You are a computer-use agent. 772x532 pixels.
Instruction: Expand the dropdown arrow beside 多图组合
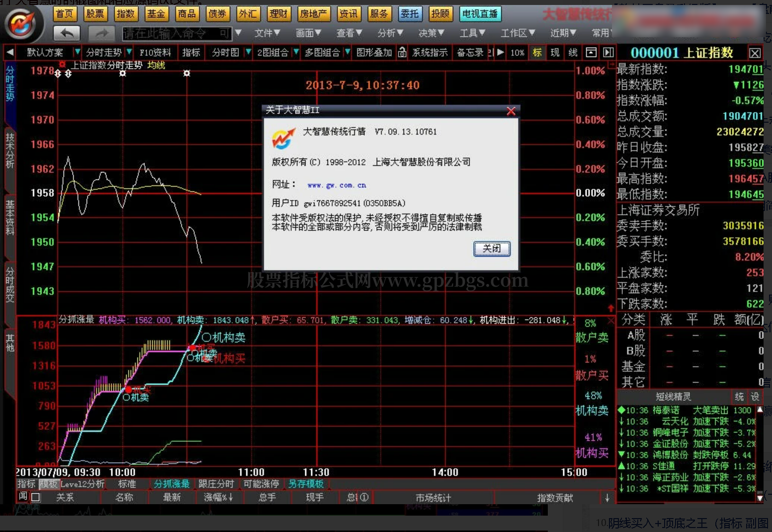coord(347,52)
